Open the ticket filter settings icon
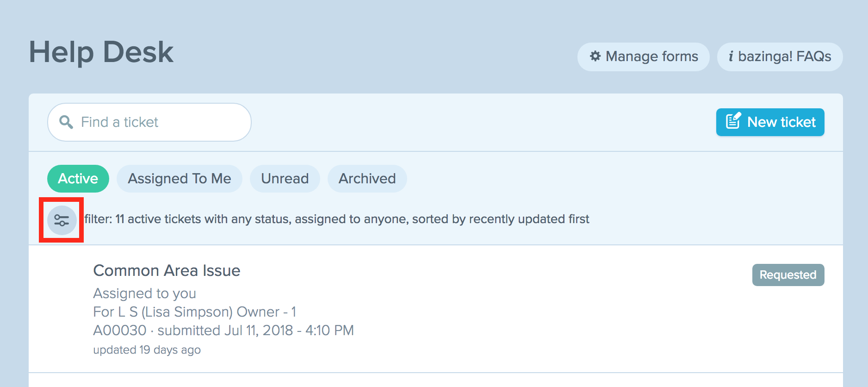 pyautogui.click(x=62, y=220)
